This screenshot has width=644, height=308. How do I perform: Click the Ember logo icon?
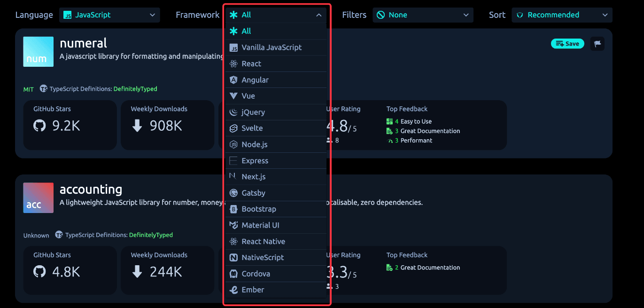click(233, 290)
